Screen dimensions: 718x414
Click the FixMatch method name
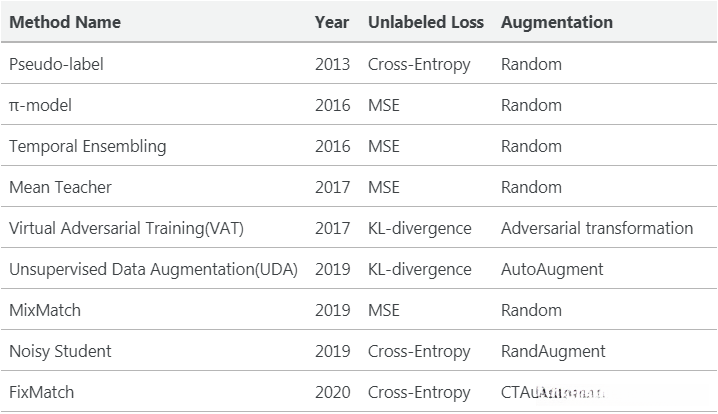pyautogui.click(x=42, y=392)
